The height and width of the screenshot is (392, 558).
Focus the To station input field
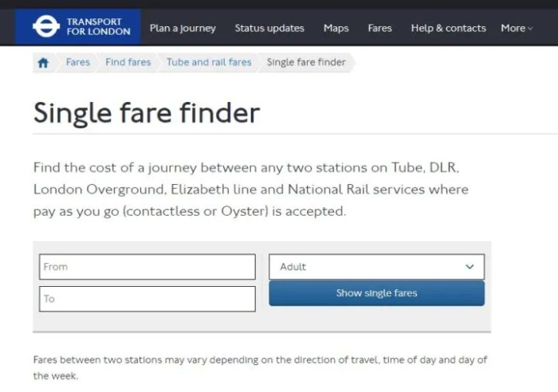(x=147, y=299)
